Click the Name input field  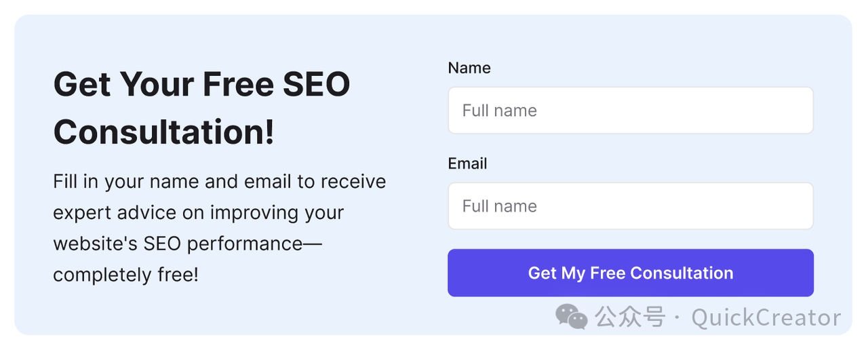click(x=631, y=110)
